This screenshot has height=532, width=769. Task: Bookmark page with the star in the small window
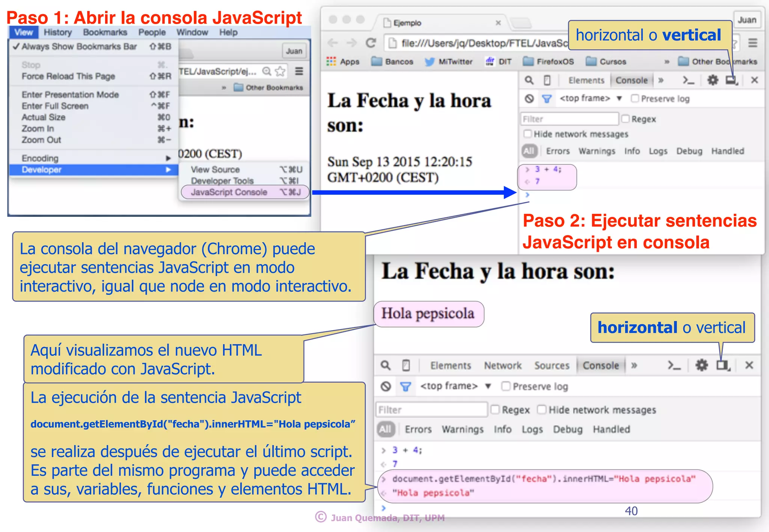tap(280, 71)
